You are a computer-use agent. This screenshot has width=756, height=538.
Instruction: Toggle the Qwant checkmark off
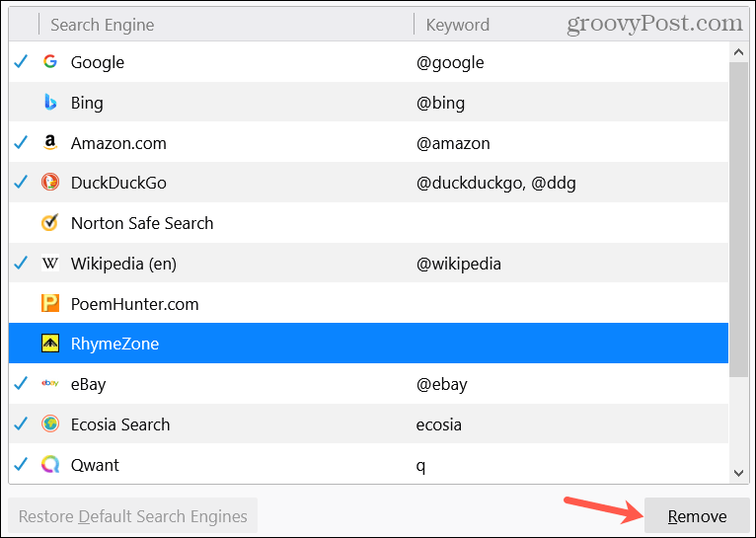(22, 465)
